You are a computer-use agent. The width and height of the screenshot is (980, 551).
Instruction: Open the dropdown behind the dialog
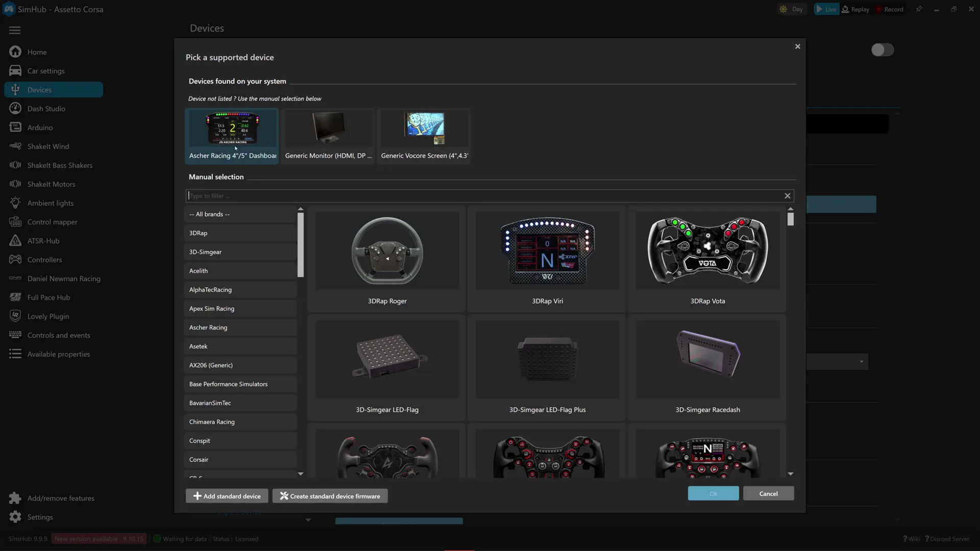point(862,362)
